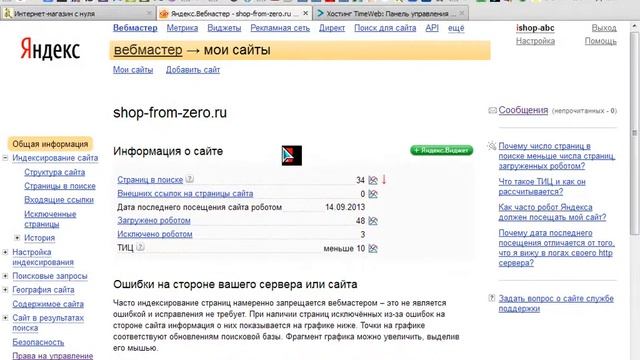
Task: Open Виджеты in the top menu
Action: [224, 28]
